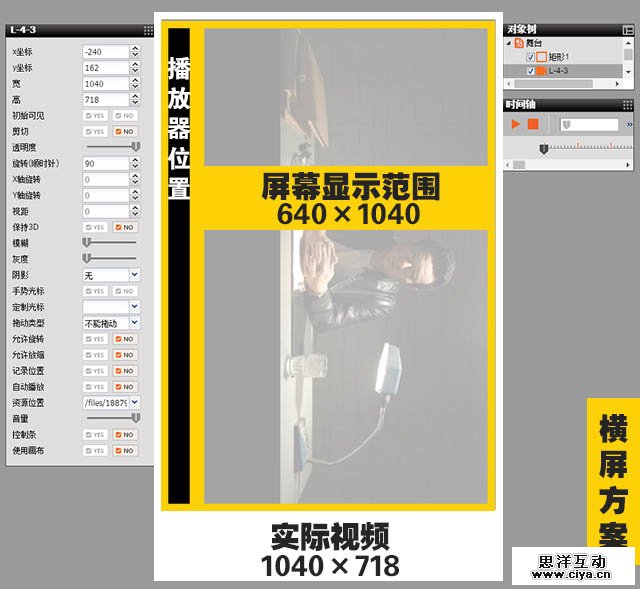640x590 pixels.
Task: Click the 灰度 grayscale slider handle
Action: point(87,259)
